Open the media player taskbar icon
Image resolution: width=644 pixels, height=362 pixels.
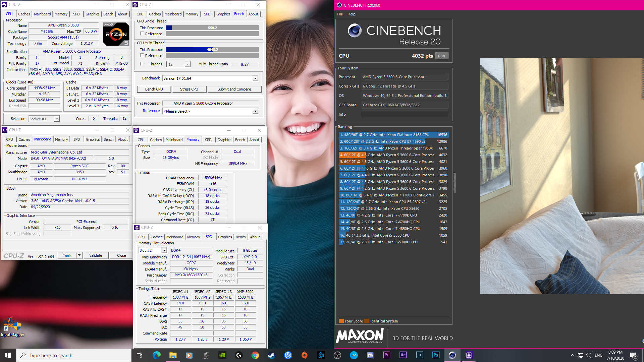(x=189, y=355)
